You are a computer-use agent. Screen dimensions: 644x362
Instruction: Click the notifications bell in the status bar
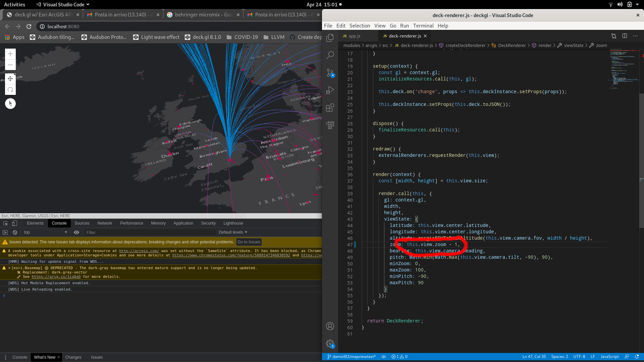(x=637, y=357)
